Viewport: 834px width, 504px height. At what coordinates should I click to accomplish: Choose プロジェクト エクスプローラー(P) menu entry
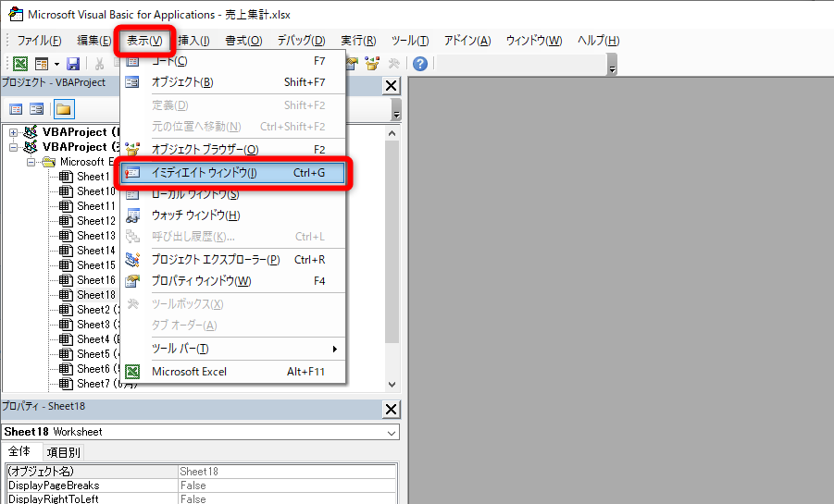pos(233,260)
